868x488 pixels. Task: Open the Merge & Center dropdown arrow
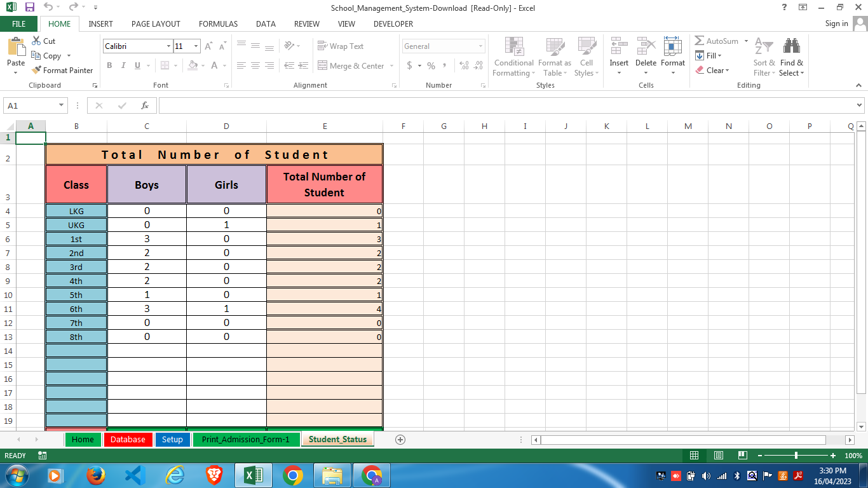[391, 66]
